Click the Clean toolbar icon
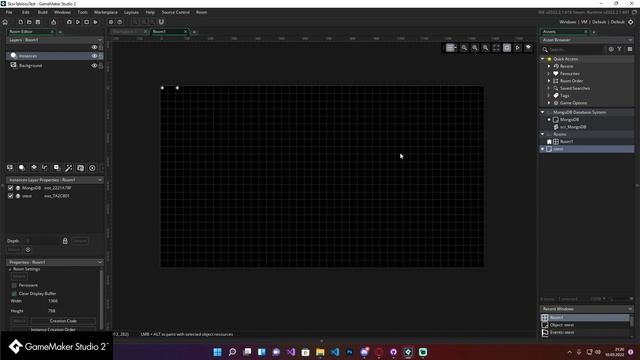This screenshot has height=360, width=640. (96, 22)
